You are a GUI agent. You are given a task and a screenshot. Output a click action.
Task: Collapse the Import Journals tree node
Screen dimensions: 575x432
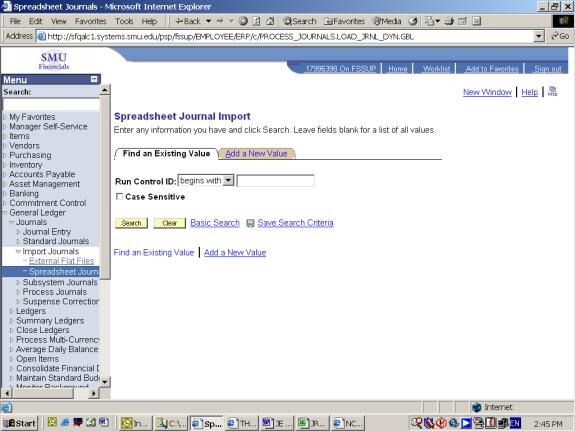[x=18, y=252]
